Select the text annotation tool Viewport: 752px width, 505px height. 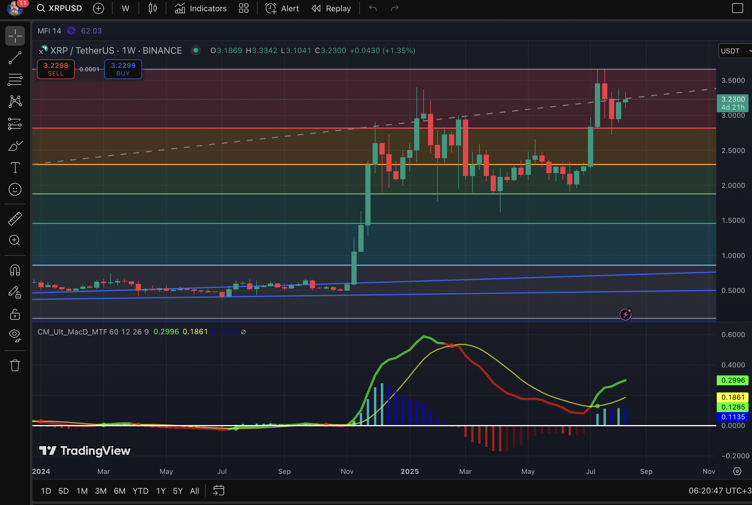(x=15, y=168)
